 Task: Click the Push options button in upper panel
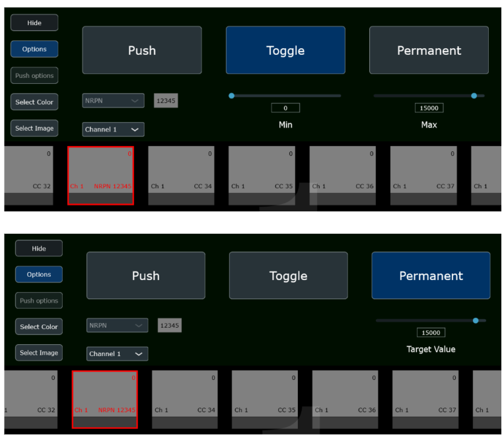pyautogui.click(x=34, y=76)
